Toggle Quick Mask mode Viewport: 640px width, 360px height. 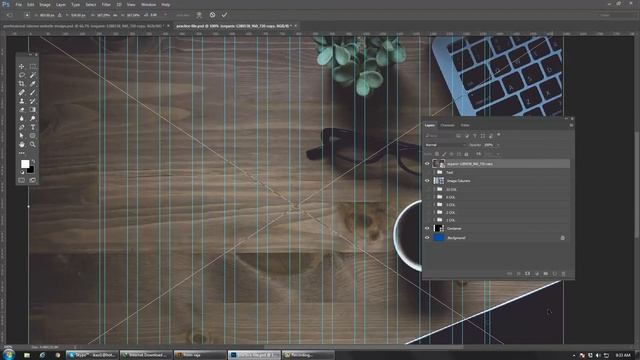coord(22,180)
